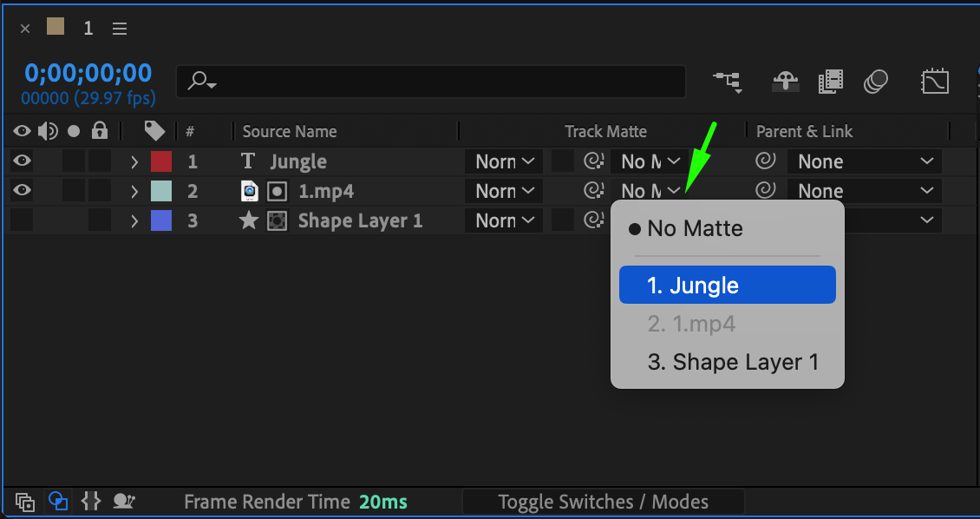
Task: Click the red label color of Jungle
Action: click(x=161, y=161)
